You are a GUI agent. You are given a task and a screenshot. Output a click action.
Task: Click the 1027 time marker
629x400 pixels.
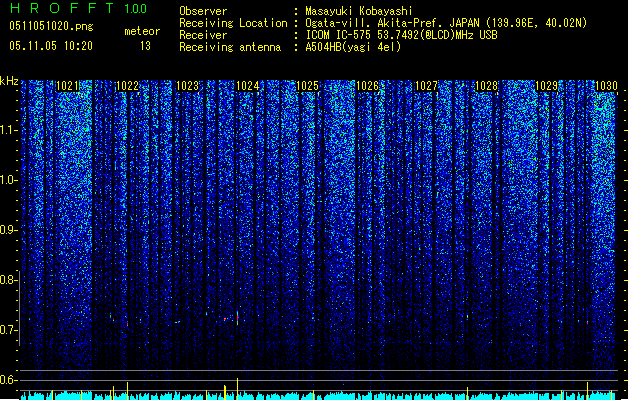[426, 86]
